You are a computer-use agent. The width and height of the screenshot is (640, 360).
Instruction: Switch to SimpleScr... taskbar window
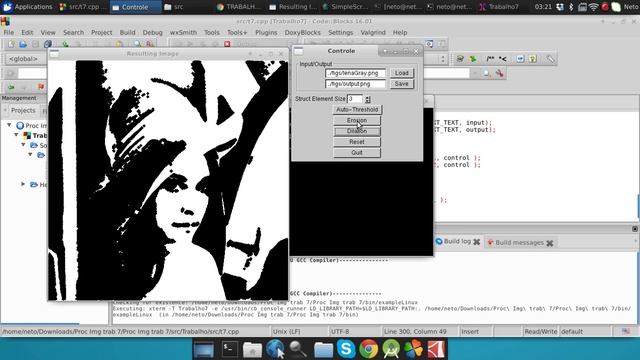346,7
